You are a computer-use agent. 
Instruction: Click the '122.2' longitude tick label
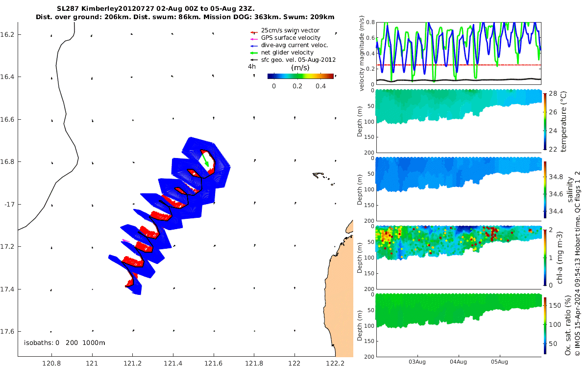coord(335,363)
